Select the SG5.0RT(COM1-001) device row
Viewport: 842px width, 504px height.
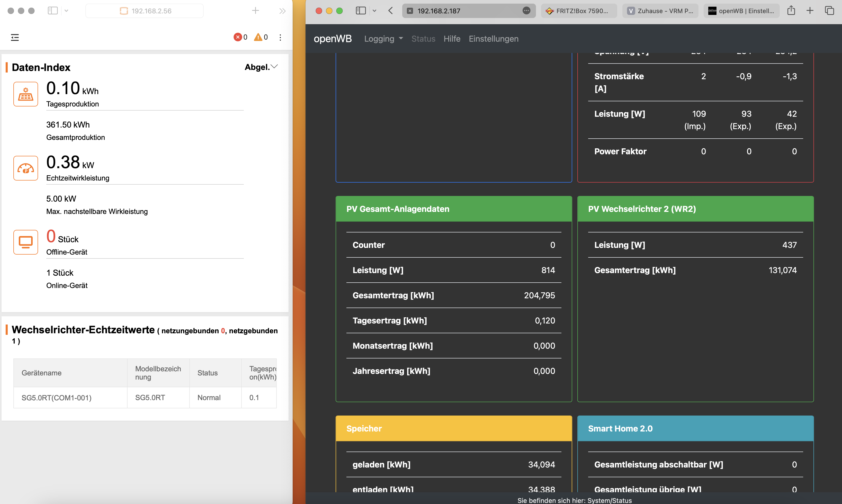(57, 397)
